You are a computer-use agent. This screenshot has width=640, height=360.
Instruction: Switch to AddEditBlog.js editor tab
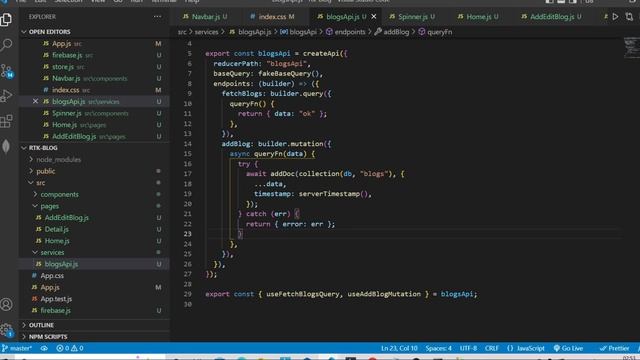(551, 17)
